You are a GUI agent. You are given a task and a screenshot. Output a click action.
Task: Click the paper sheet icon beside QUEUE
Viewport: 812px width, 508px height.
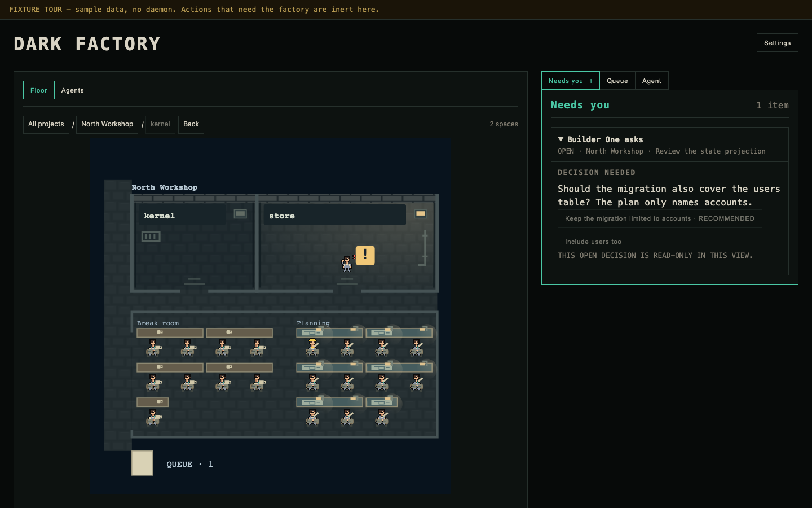coord(142,463)
